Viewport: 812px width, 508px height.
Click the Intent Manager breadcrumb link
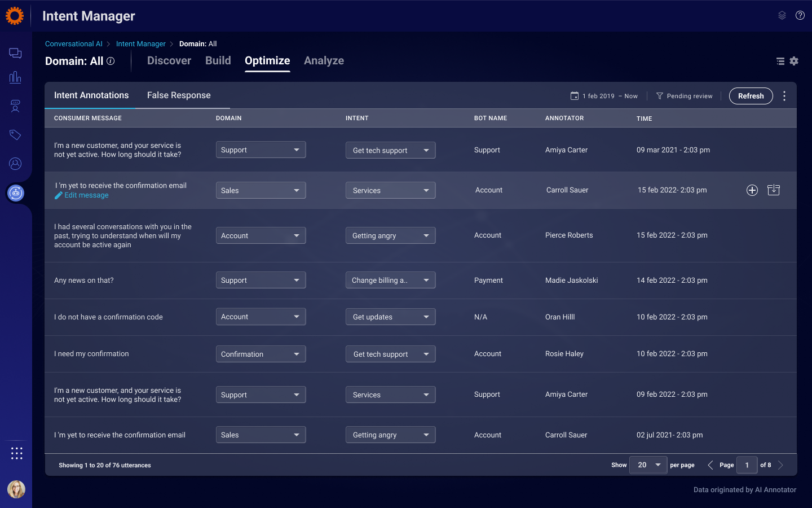[141, 43]
